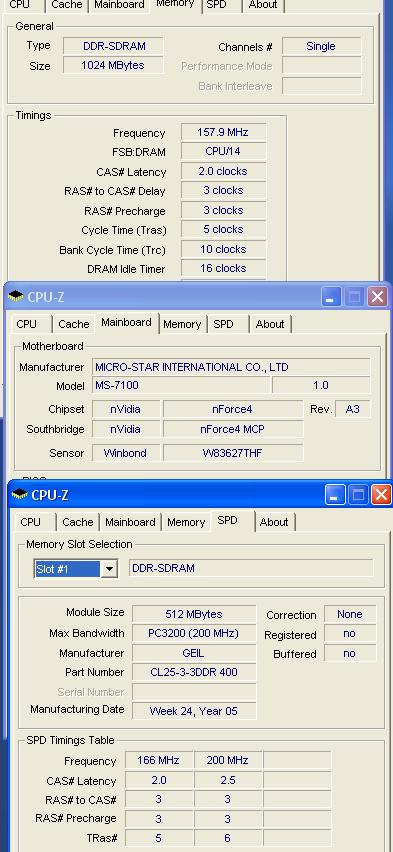
Task: Click the FSB:DRAM value CPU/14
Action: (x=223, y=152)
